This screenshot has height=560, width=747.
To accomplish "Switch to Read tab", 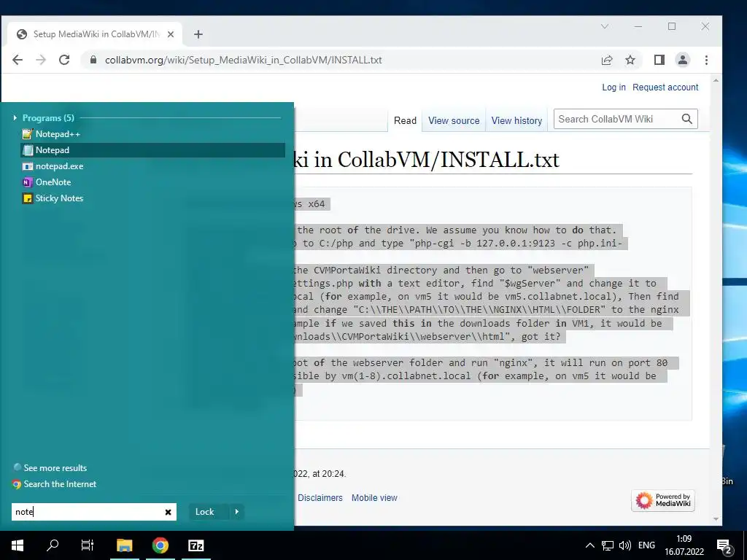I will pos(405,120).
